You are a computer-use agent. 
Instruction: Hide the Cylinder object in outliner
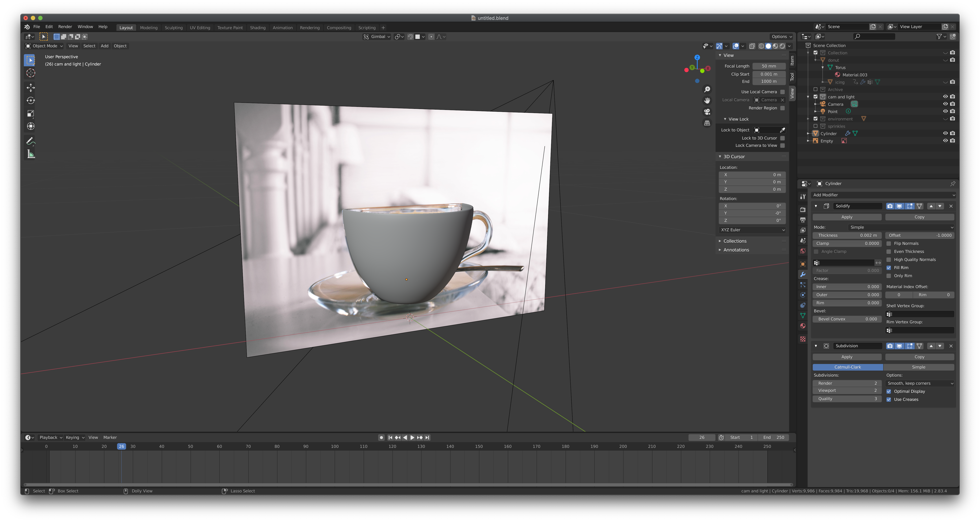tap(945, 133)
